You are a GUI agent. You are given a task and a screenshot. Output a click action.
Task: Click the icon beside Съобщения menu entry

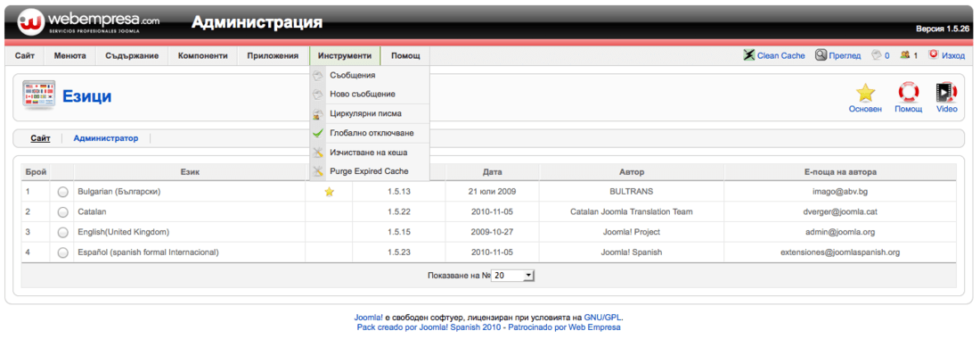coord(318,75)
